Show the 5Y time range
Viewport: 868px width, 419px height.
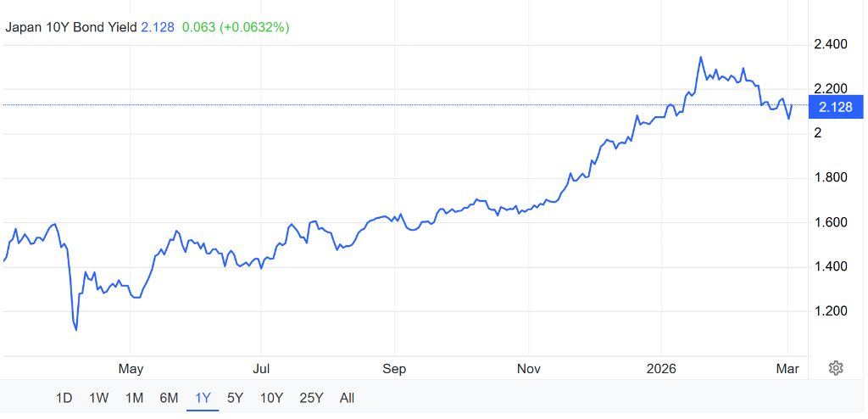point(236,398)
